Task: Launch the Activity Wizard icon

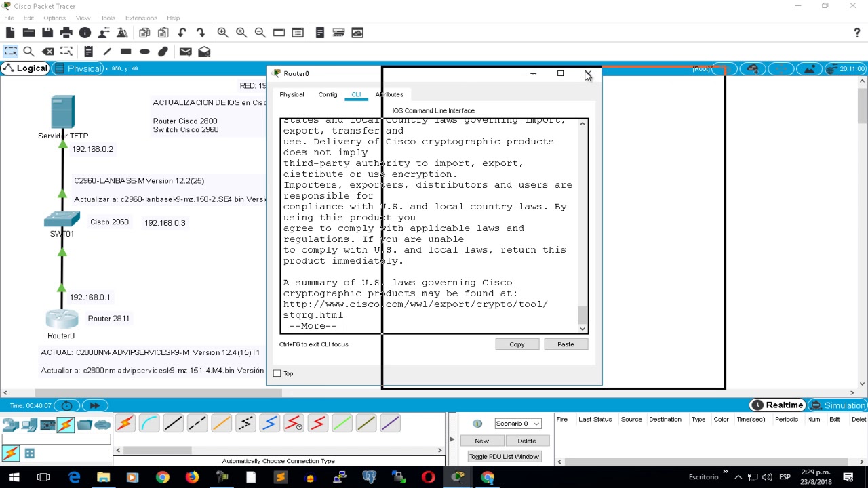Action: [104, 33]
